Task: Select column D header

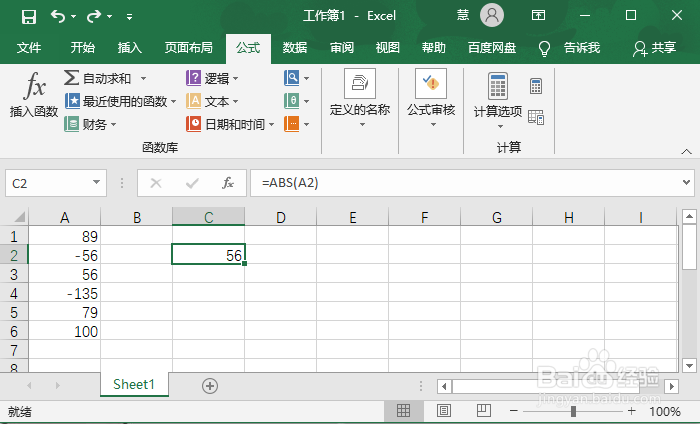Action: [281, 217]
